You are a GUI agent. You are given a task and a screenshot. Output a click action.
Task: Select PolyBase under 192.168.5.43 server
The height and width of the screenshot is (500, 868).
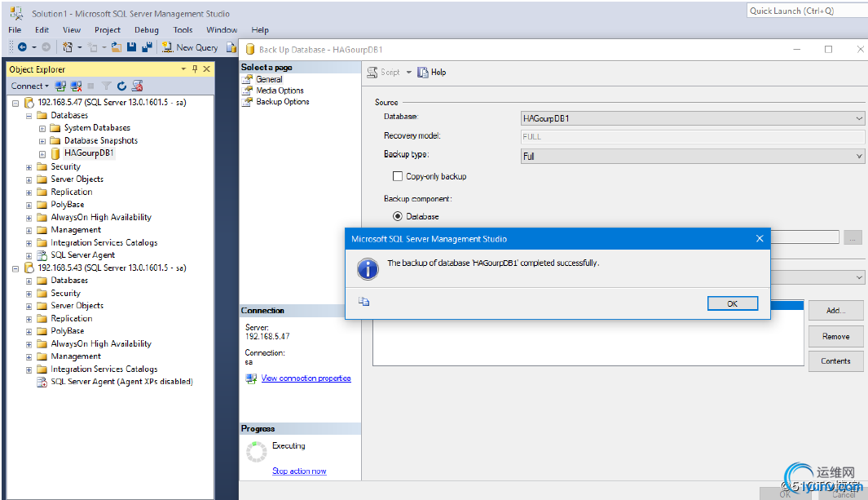coord(68,331)
